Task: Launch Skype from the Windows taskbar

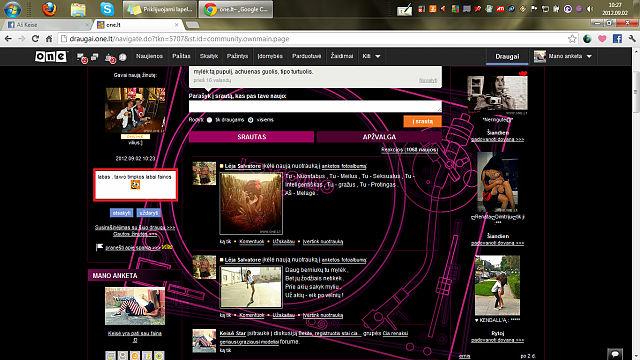Action: coord(107,9)
